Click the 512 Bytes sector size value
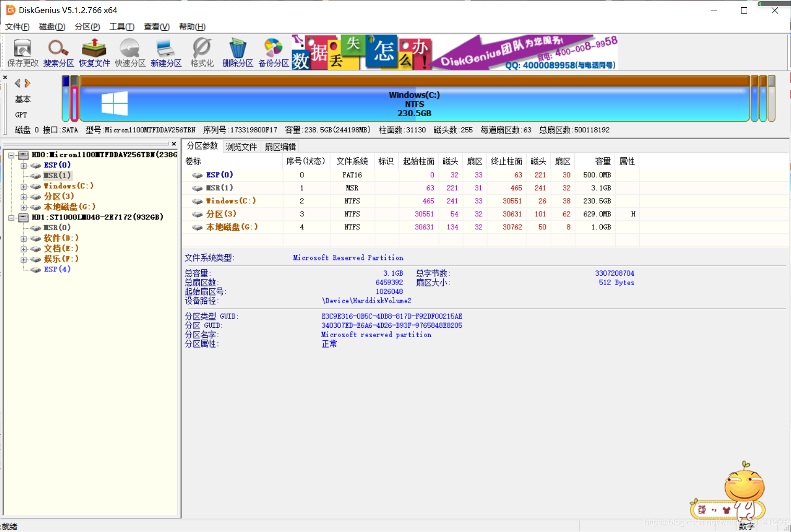 pos(616,282)
